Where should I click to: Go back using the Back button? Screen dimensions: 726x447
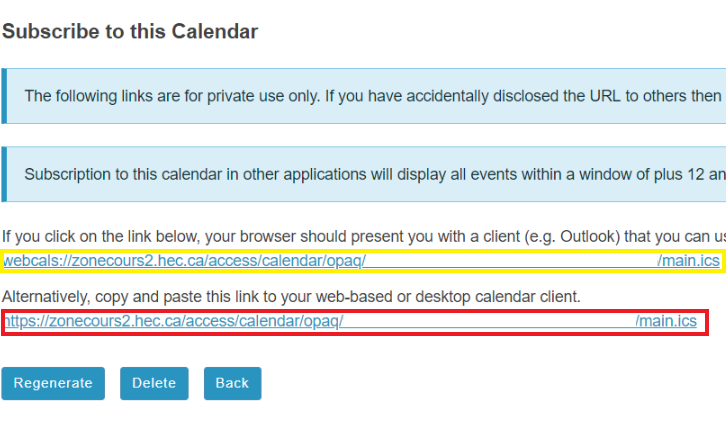pyautogui.click(x=232, y=384)
